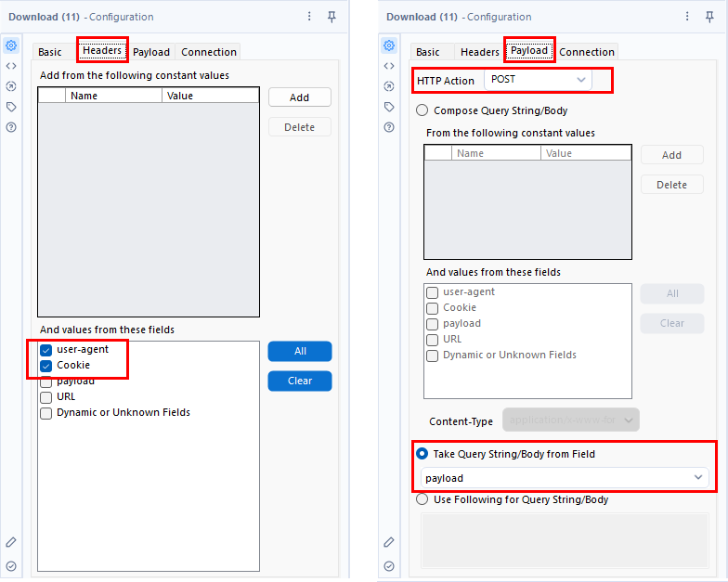Select Compose Query String/Body radio button
This screenshot has height=582, width=728.
(422, 110)
